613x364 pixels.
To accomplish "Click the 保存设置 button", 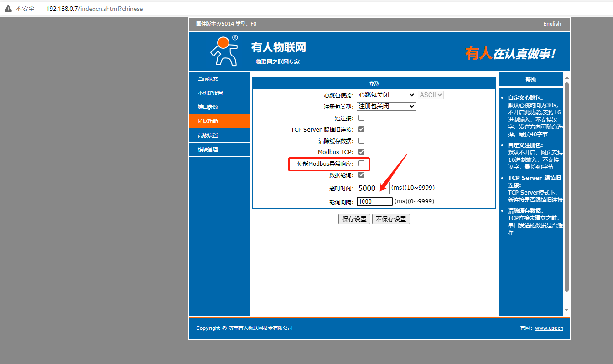I will pyautogui.click(x=354, y=219).
